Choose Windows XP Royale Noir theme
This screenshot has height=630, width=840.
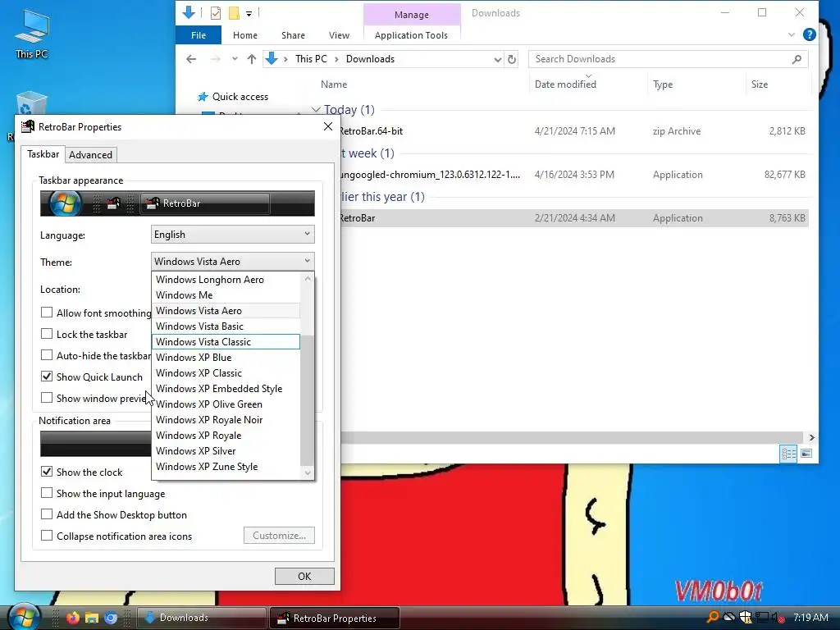tap(226, 420)
